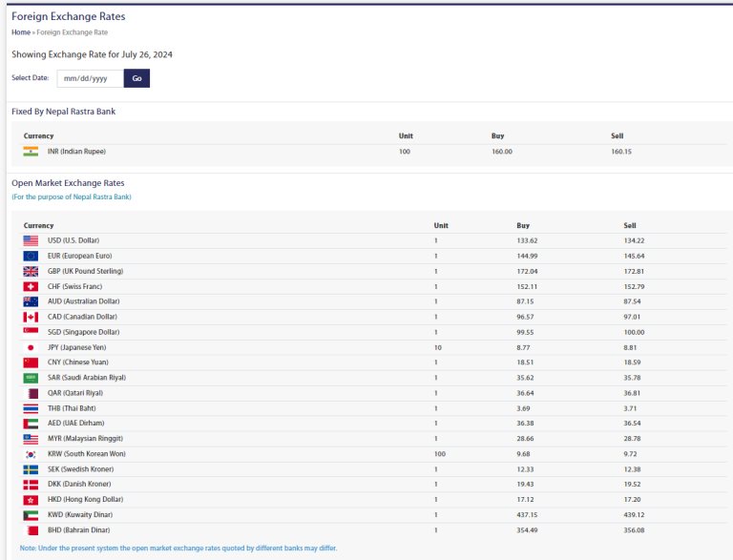Image resolution: width=733 pixels, height=560 pixels.
Task: Click the UK Pound Sterling flag icon
Action: (31, 271)
